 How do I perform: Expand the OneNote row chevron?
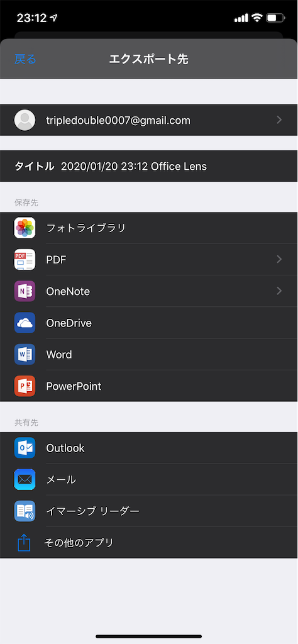tap(279, 291)
